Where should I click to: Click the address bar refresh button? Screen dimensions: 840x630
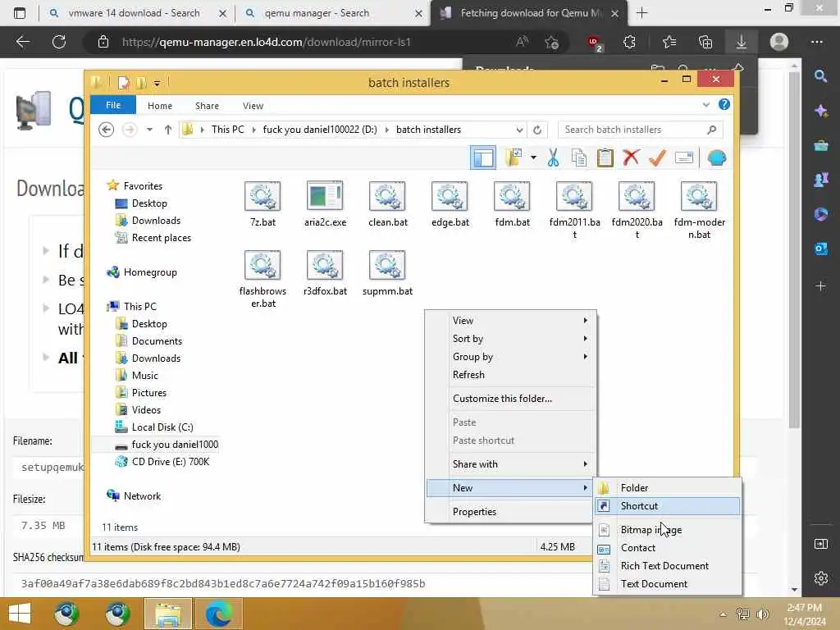pos(537,130)
